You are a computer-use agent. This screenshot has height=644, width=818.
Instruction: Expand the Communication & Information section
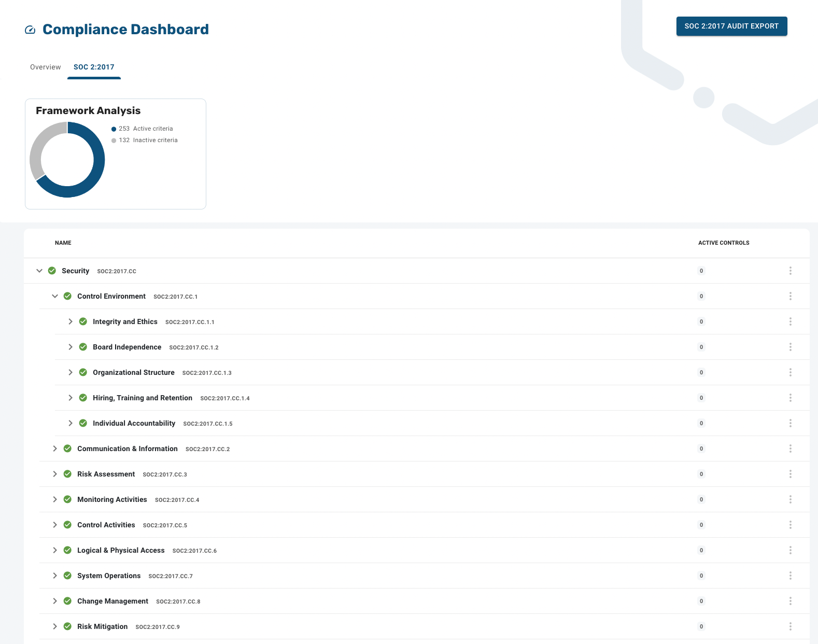[x=55, y=449]
